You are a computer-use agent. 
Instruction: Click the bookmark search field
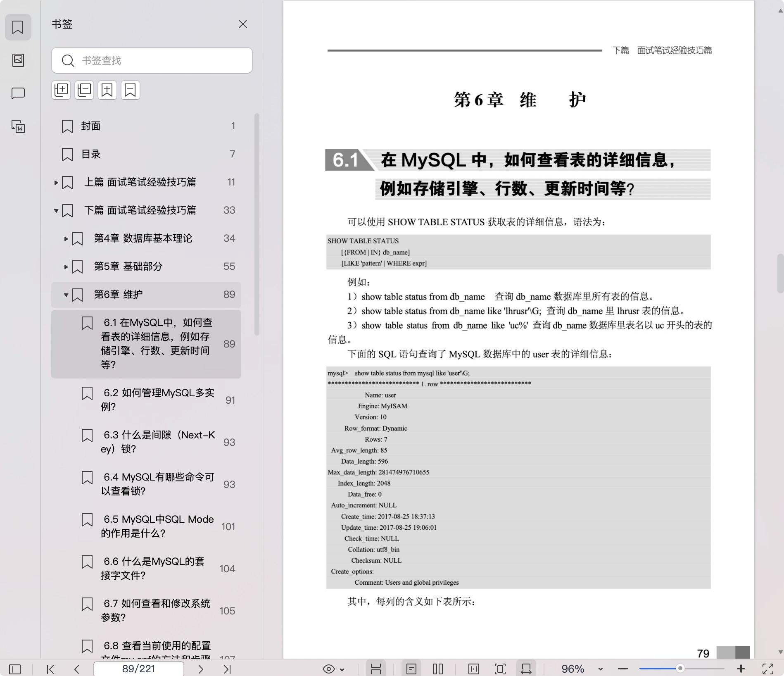(152, 60)
